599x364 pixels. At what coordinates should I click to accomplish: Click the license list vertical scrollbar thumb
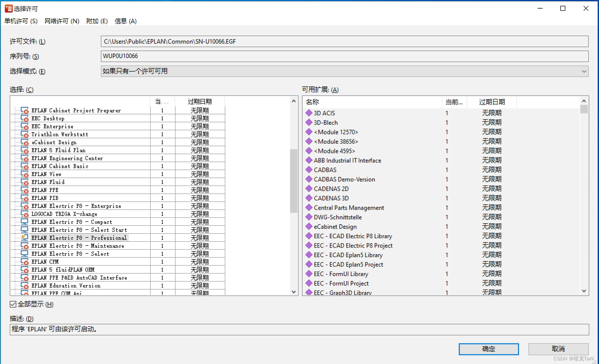[294, 181]
